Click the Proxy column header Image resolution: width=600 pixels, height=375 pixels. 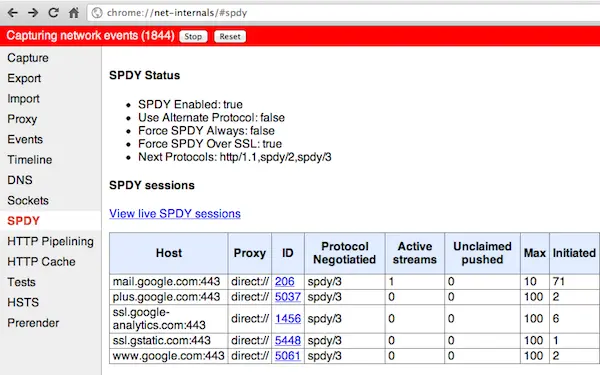250,253
